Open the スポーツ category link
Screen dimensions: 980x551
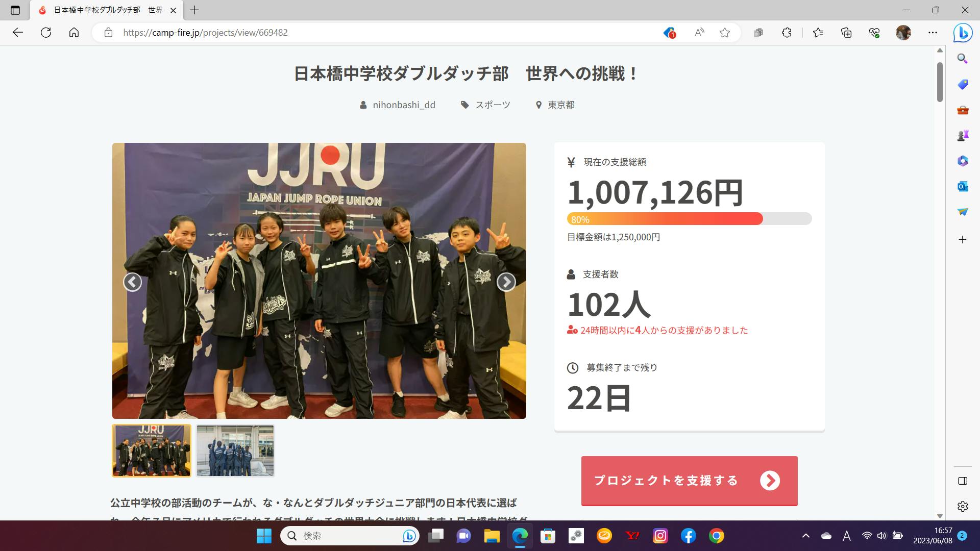pyautogui.click(x=492, y=105)
